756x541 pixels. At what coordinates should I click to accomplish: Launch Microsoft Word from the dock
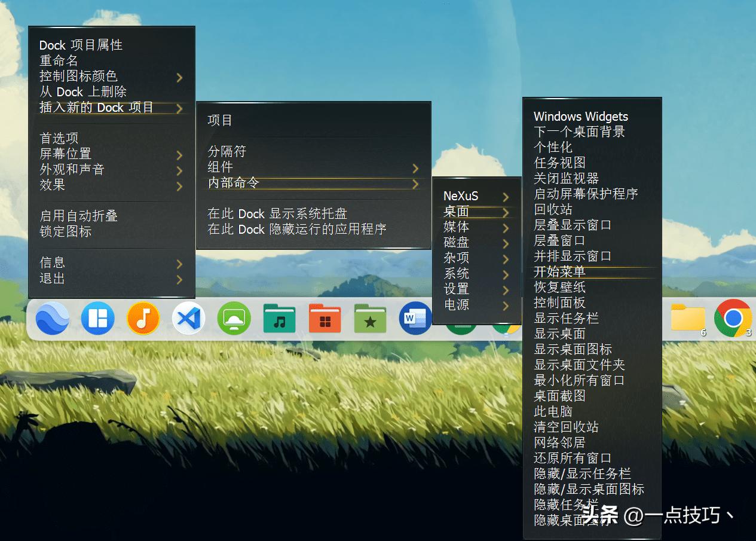point(415,319)
